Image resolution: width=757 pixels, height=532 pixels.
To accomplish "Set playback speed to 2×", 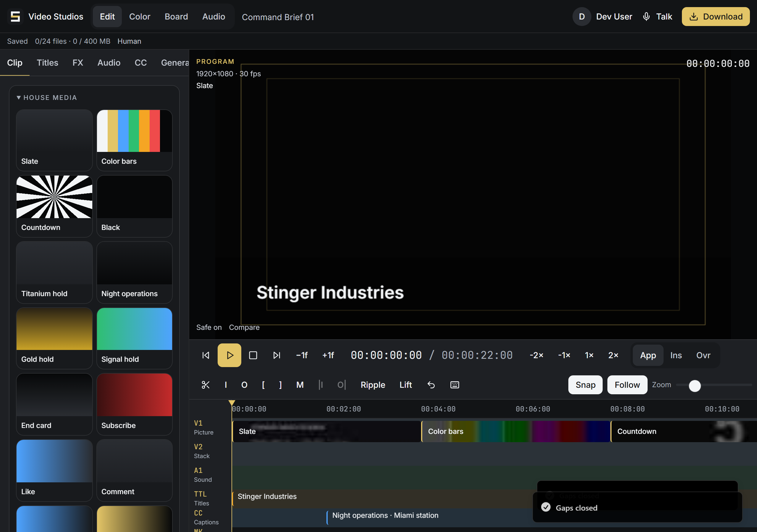I will [613, 355].
